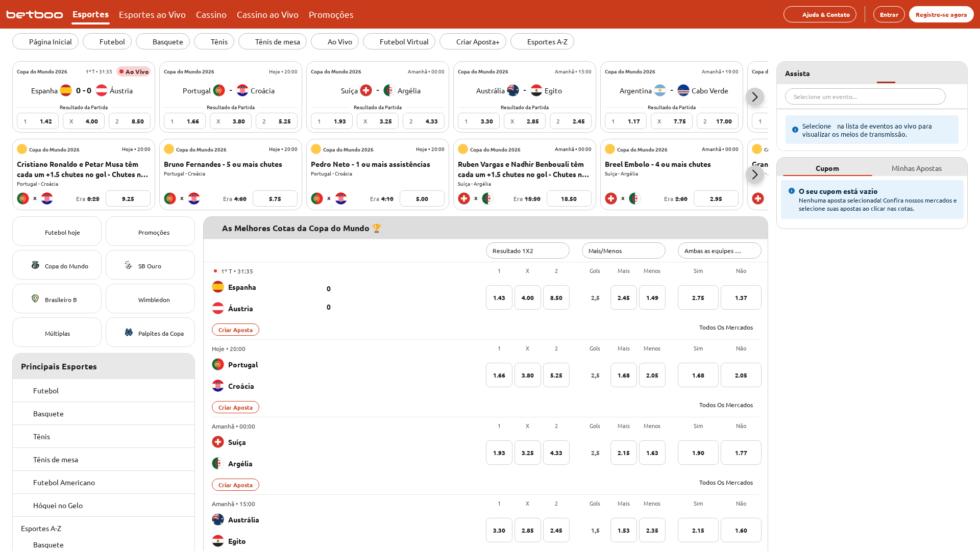Click the Argélia flag in the match list
980x551 pixels.
(218, 463)
